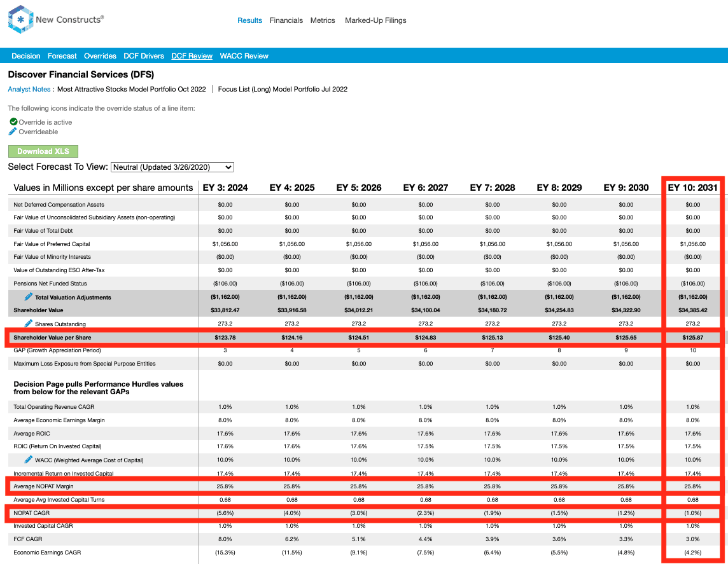728x564 pixels.
Task: Switch to the DCF Drivers tab
Action: click(x=144, y=56)
